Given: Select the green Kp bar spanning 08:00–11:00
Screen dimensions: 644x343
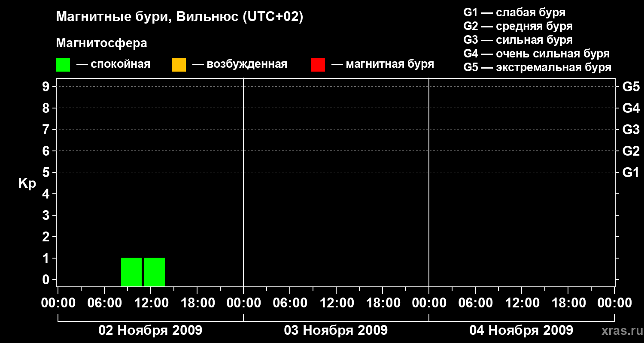Looking at the screenshot, I should point(131,272).
